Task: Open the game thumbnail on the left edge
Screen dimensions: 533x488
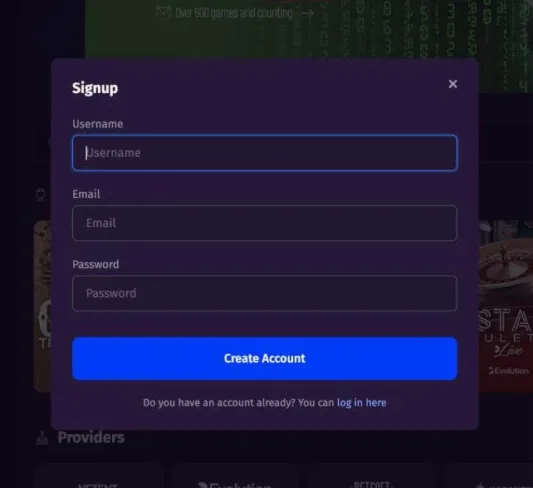Action: coord(43,306)
